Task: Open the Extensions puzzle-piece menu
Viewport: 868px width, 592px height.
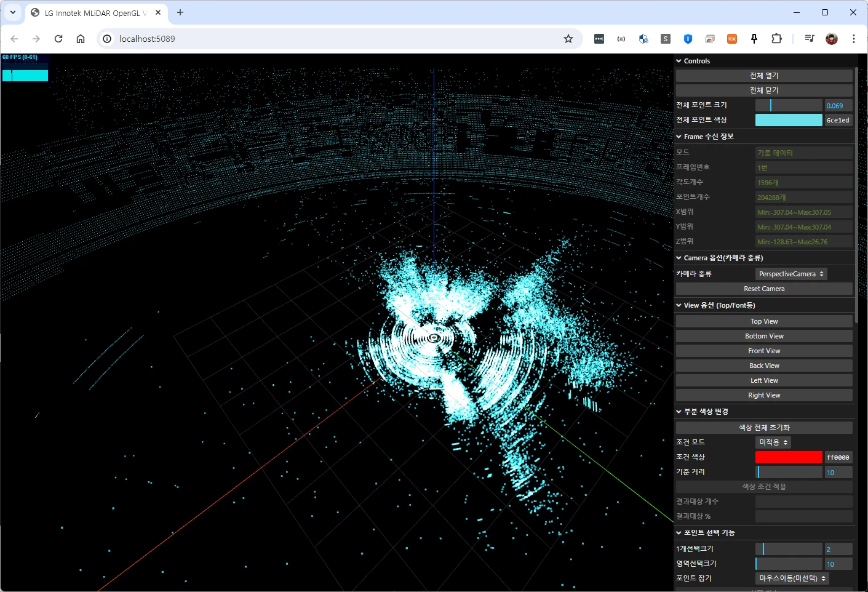Action: [776, 39]
